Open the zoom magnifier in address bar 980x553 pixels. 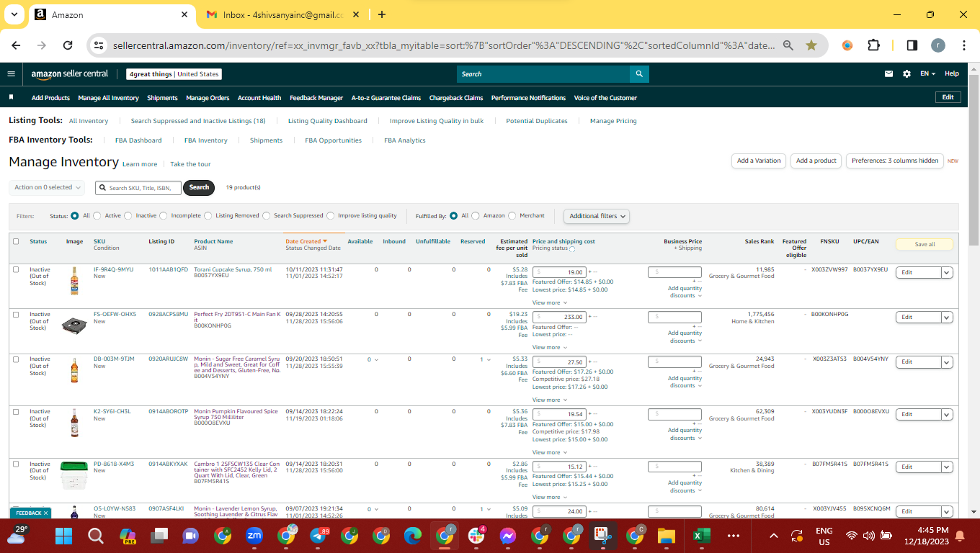pos(788,45)
